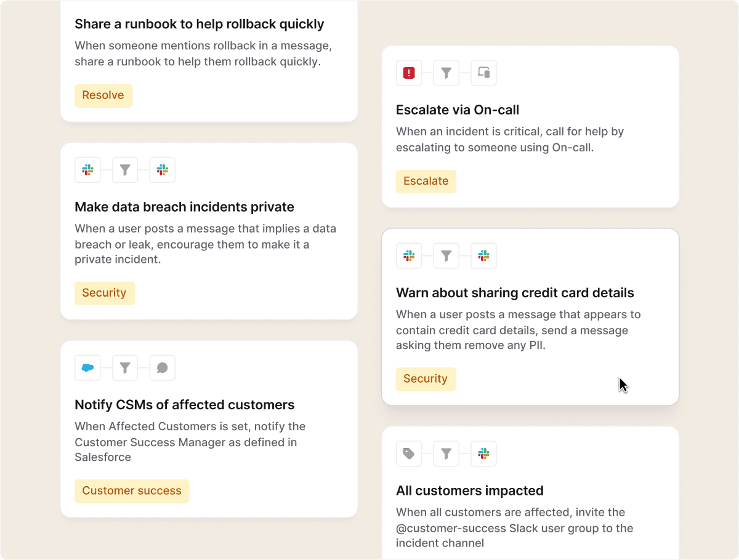Click the Customer success tag
739x560 pixels.
[132, 491]
